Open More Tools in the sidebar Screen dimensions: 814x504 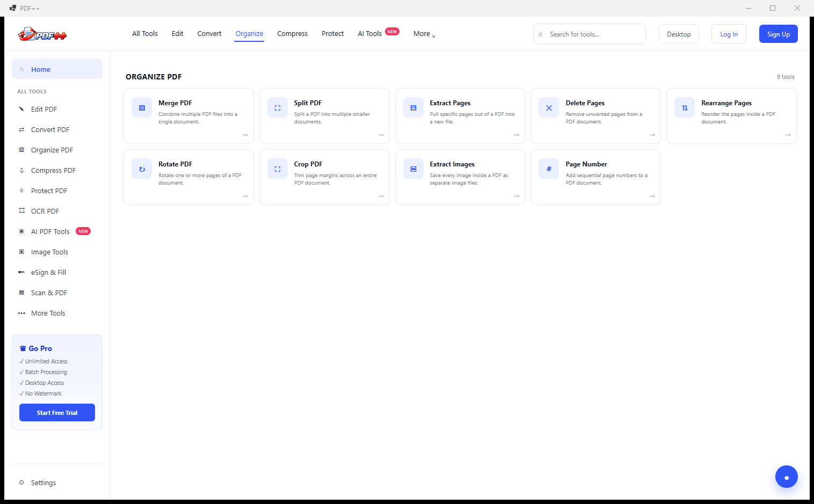(57, 313)
